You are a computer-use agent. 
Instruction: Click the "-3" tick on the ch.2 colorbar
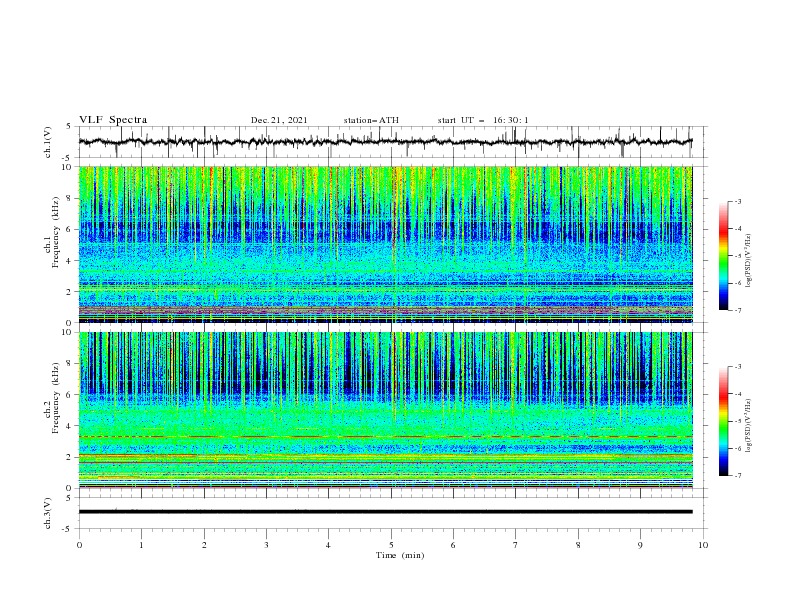coord(737,367)
